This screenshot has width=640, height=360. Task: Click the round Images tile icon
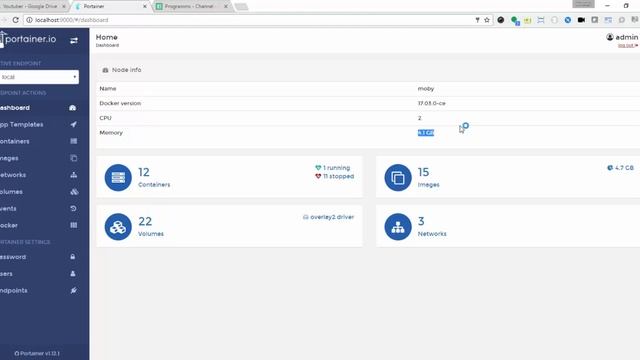(398, 178)
